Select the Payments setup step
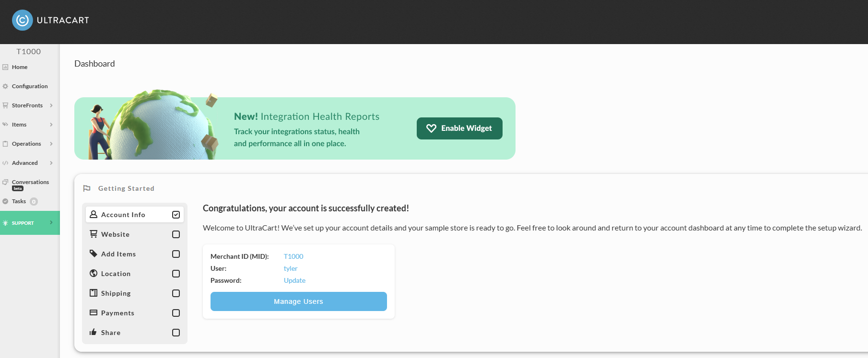The height and width of the screenshot is (358, 868). click(135, 313)
